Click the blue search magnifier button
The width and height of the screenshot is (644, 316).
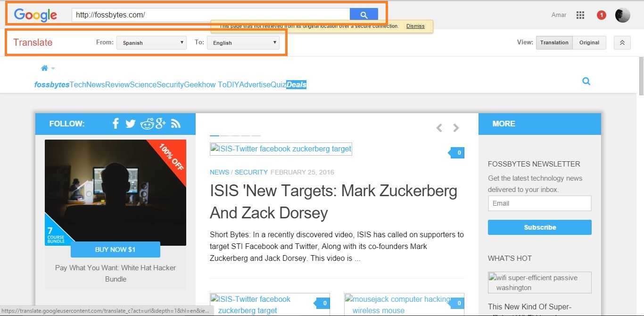click(363, 15)
